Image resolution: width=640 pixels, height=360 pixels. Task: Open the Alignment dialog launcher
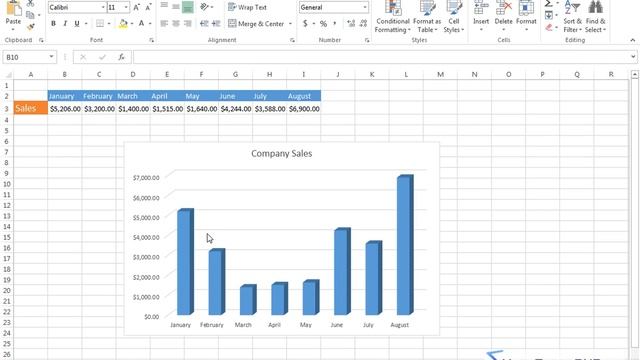pos(292,40)
